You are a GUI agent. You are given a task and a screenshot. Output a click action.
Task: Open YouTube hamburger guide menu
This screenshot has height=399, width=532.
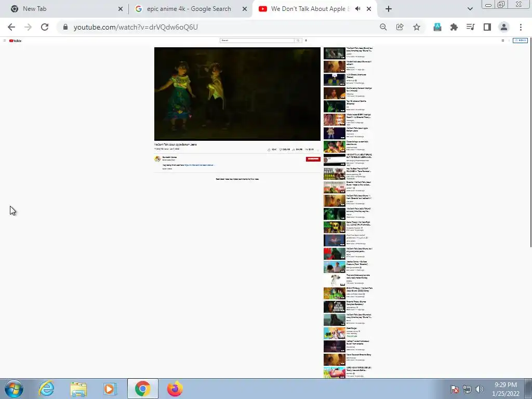(4, 41)
